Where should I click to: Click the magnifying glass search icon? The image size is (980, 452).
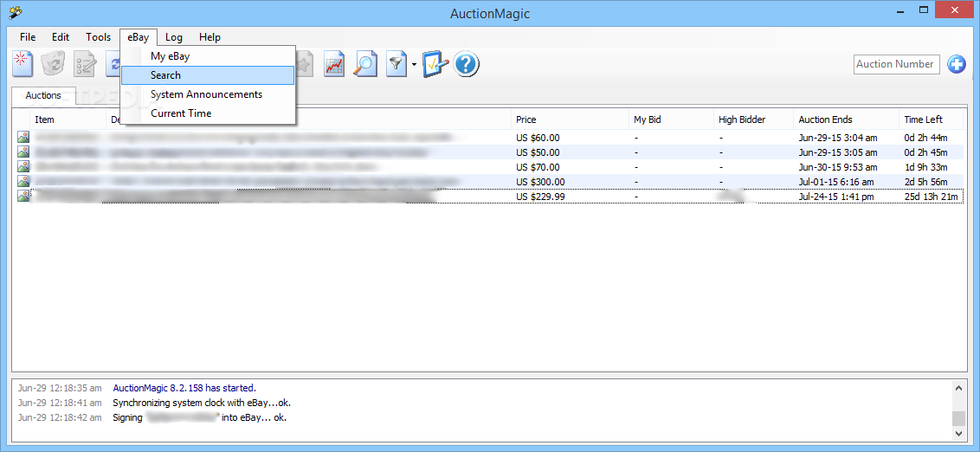point(365,64)
